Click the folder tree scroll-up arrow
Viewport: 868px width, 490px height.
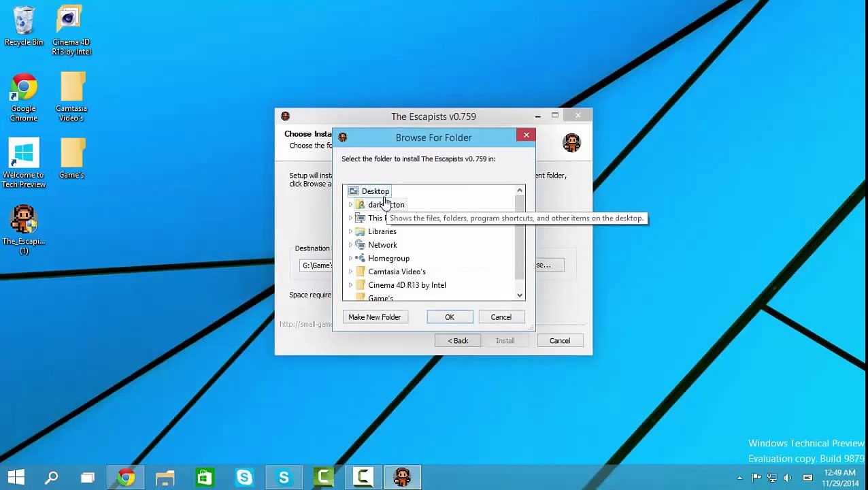pos(520,191)
